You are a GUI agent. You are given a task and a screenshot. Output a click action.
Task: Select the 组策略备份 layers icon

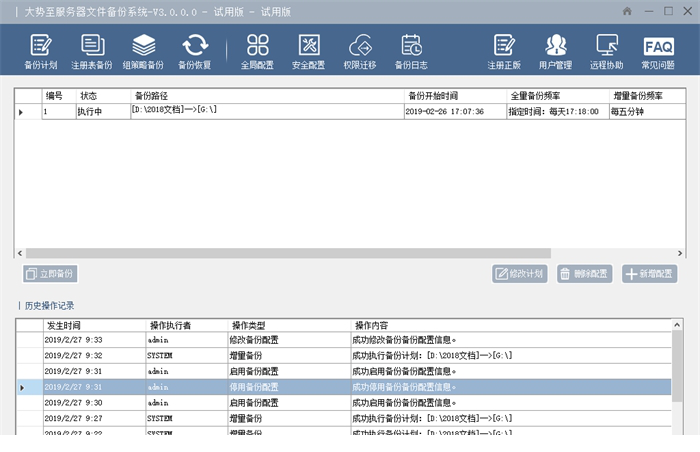click(x=143, y=51)
